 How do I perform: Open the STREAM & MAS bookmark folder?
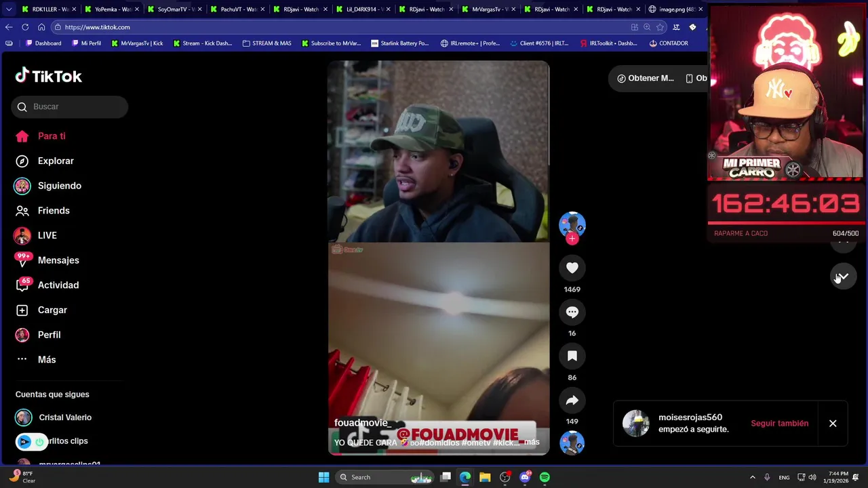[x=267, y=43]
